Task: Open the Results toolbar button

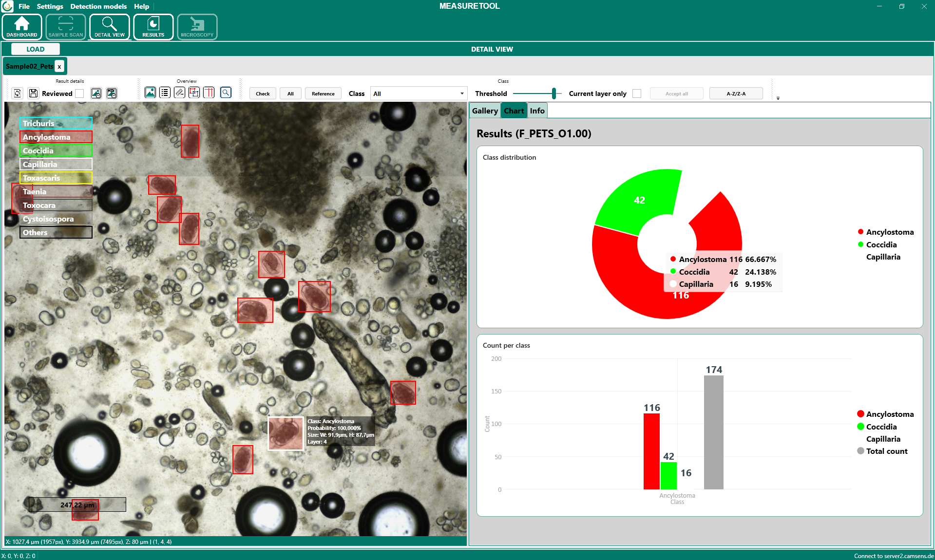Action: [x=153, y=27]
